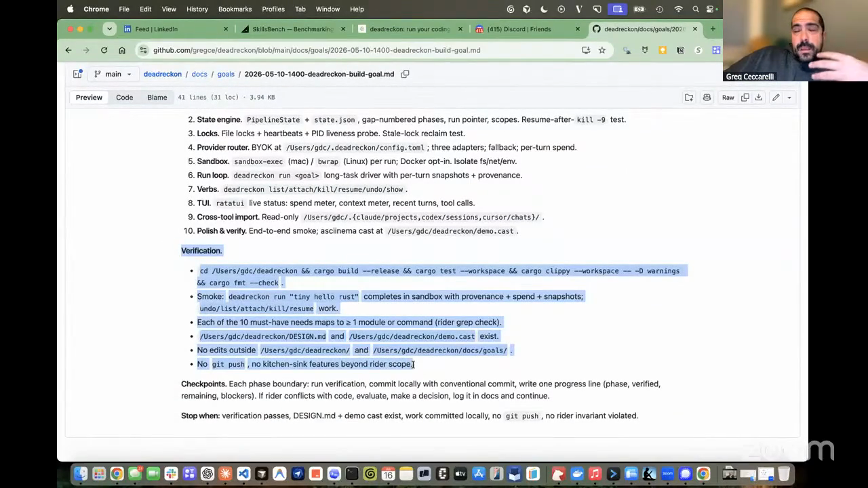The width and height of the screenshot is (868, 488).
Task: Open Copilot icon in file header
Action: 707,98
